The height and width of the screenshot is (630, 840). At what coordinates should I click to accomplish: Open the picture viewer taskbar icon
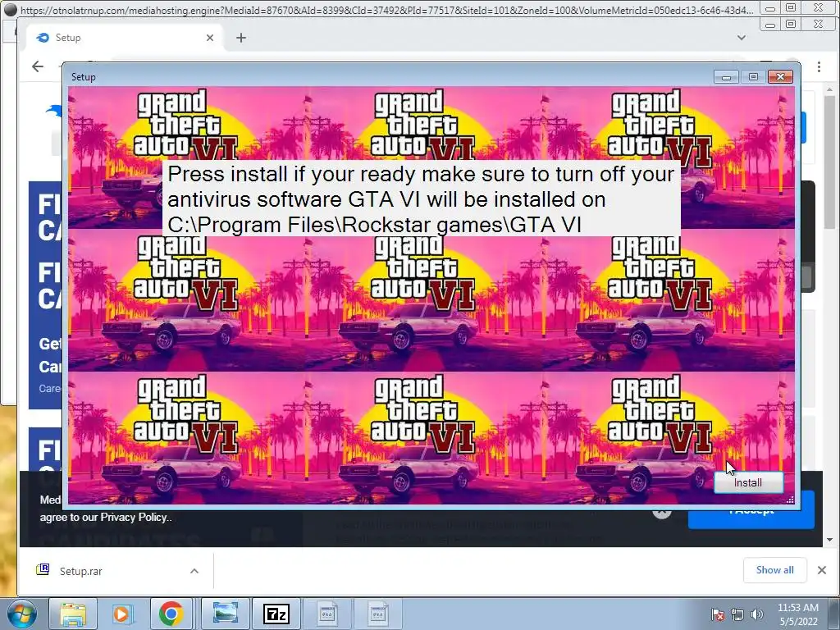[x=225, y=614]
